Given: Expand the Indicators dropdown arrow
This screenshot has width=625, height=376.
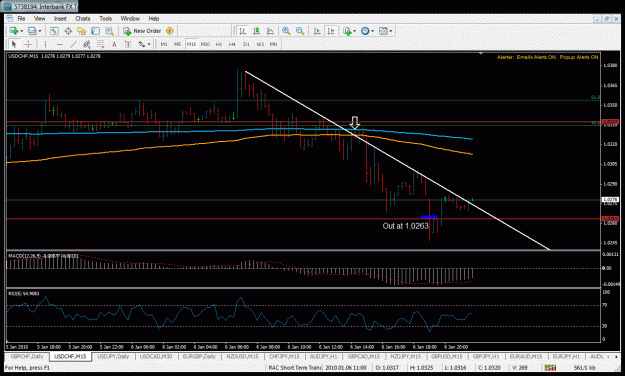Looking at the screenshot, I should [x=354, y=31].
